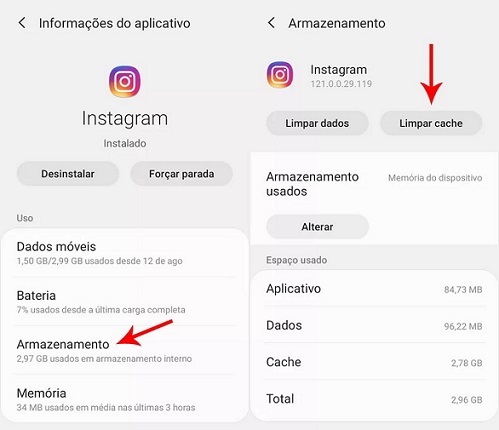Tap the Limpar cache button
Screen dimensions: 499x430
(x=431, y=123)
